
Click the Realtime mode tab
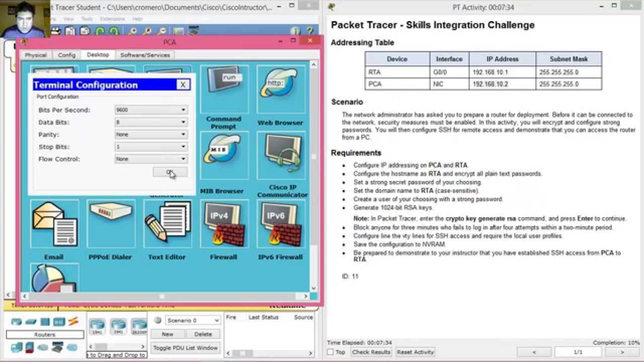pos(287,305)
